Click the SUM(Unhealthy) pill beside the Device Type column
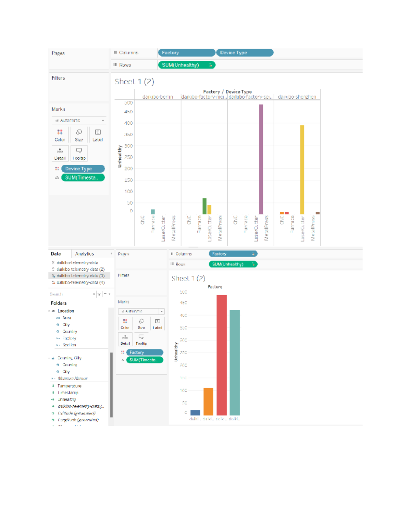 (x=187, y=65)
